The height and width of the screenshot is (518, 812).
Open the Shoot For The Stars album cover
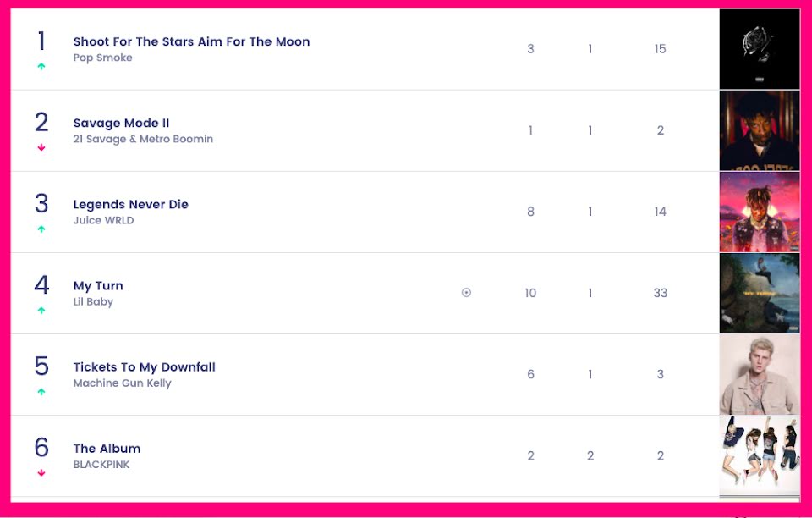coord(759,49)
